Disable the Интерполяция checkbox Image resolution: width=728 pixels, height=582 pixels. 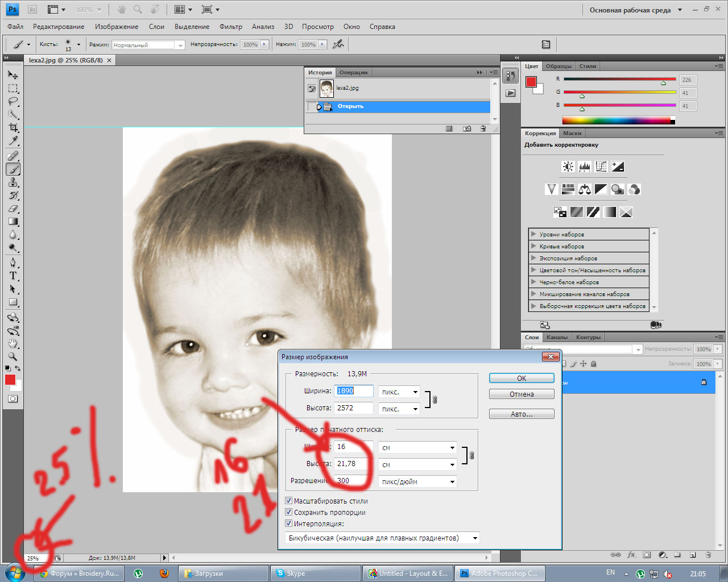pos(288,523)
